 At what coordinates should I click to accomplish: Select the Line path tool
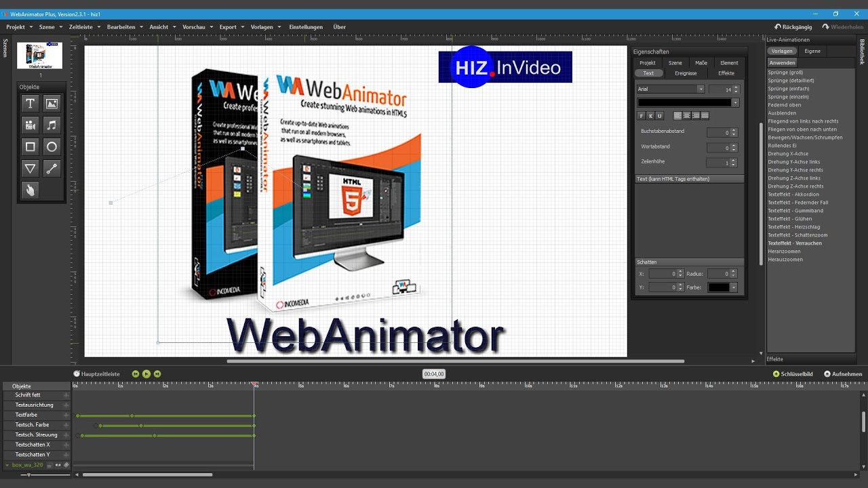[x=52, y=168]
